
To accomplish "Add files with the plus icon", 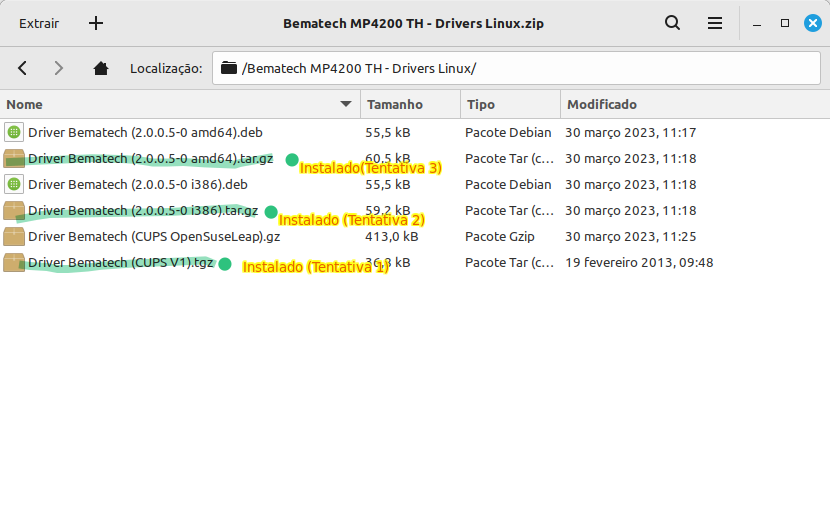I will 96,23.
